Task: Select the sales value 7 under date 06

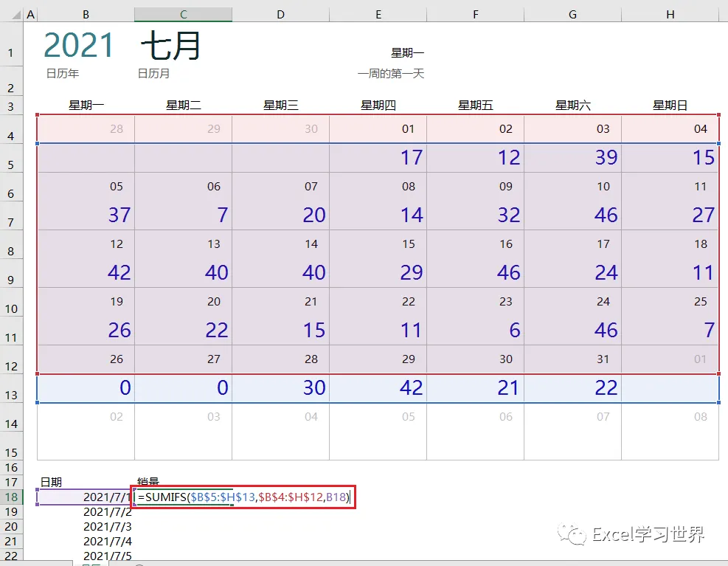Action: point(184,215)
